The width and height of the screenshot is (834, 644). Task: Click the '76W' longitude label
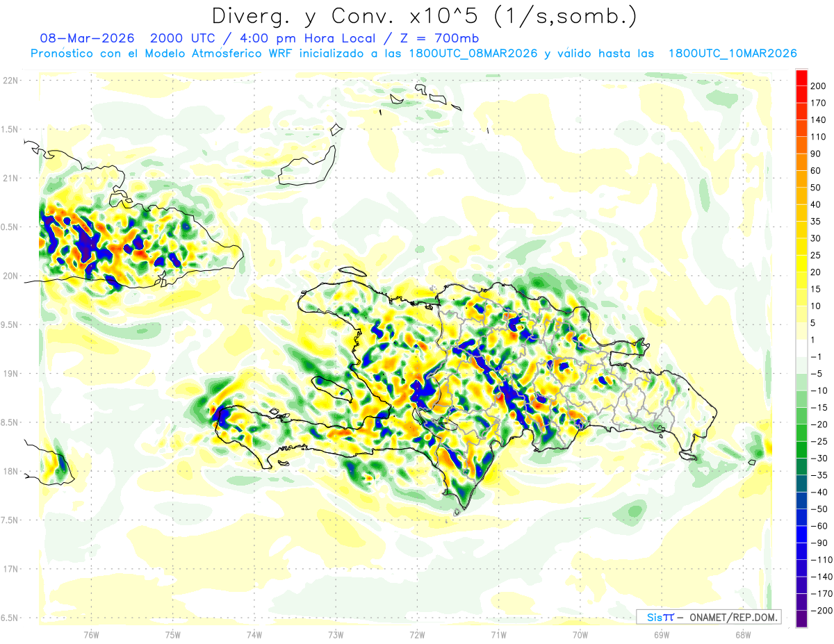pyautogui.click(x=91, y=635)
